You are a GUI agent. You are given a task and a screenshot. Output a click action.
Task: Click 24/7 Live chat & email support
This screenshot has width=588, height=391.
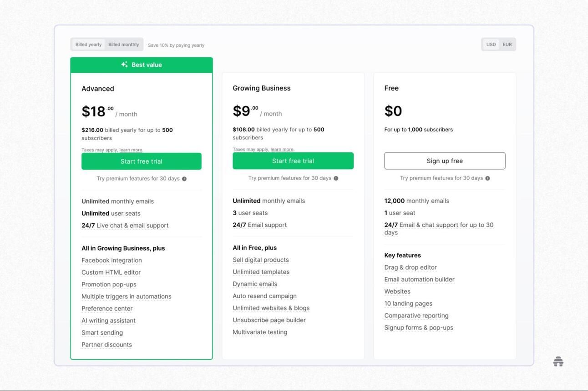pyautogui.click(x=125, y=226)
